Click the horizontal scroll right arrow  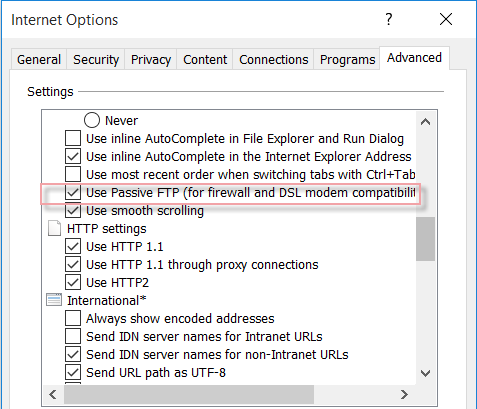pyautogui.click(x=404, y=395)
